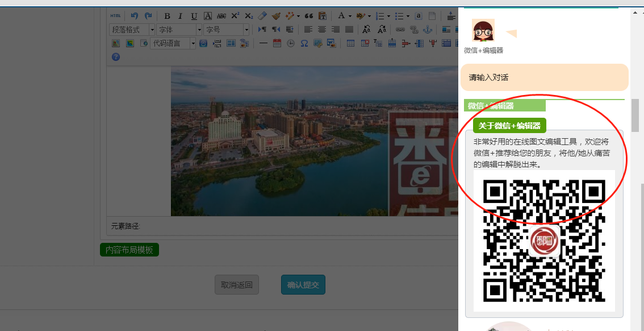
Task: Open the 段落格式 paragraph format dropdown
Action: point(132,30)
